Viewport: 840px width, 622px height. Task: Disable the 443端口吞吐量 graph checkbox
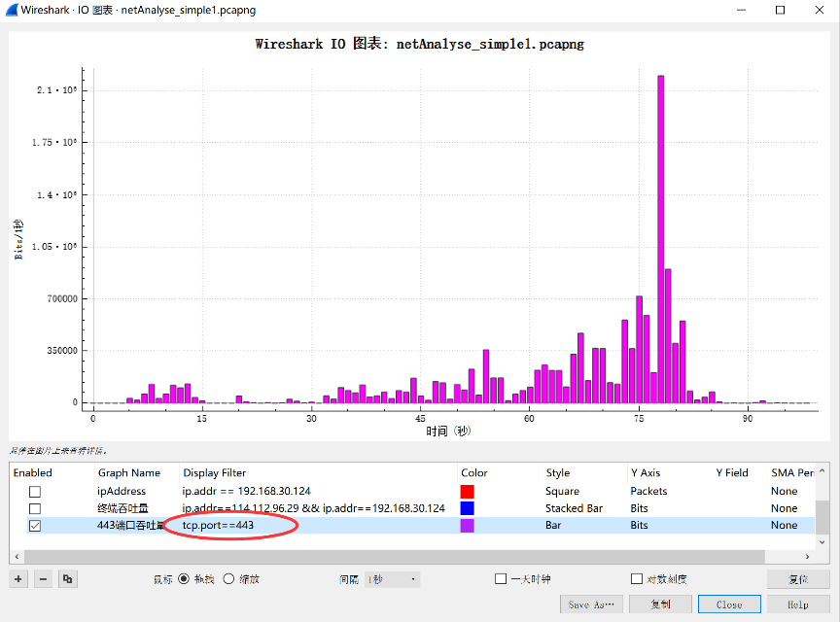(35, 526)
